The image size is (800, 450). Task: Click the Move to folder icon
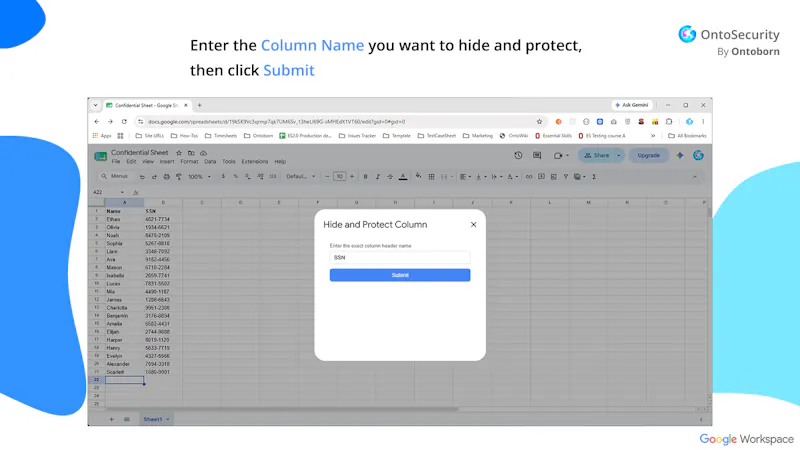click(x=191, y=153)
